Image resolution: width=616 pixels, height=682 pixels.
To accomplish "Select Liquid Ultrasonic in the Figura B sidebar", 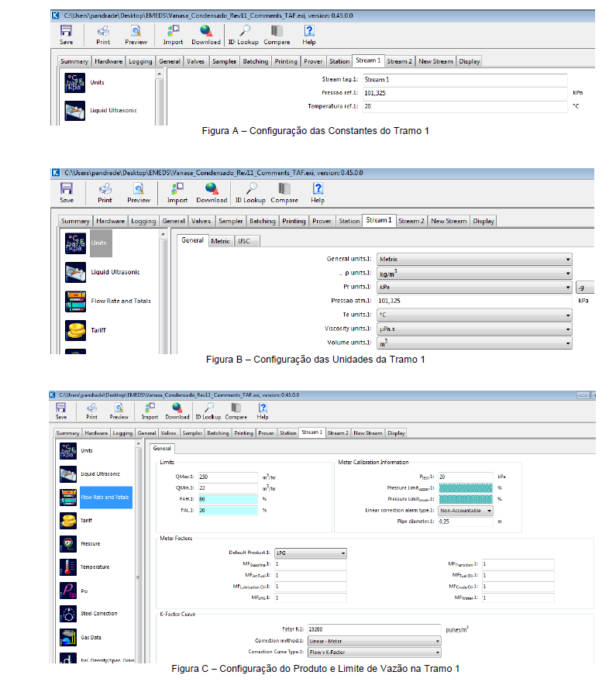I will pos(102,272).
